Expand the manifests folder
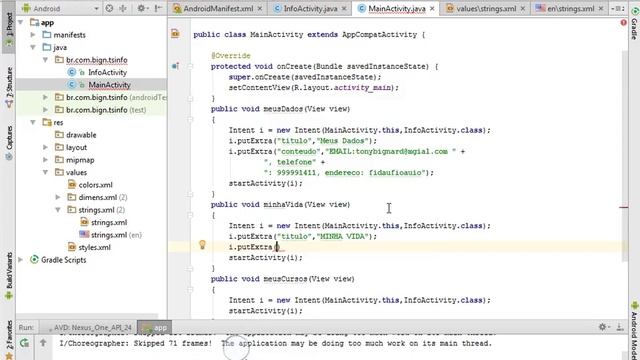 33,35
